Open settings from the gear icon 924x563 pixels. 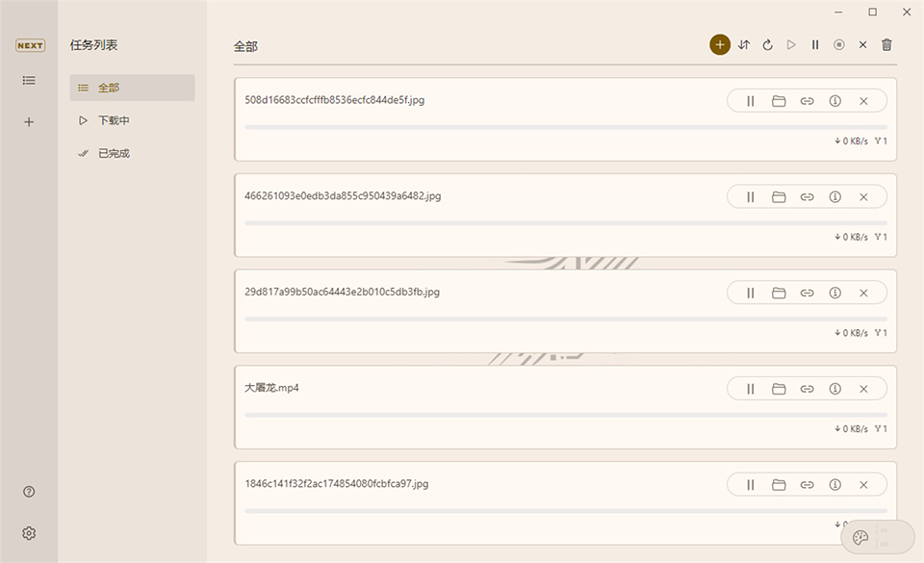(x=29, y=533)
